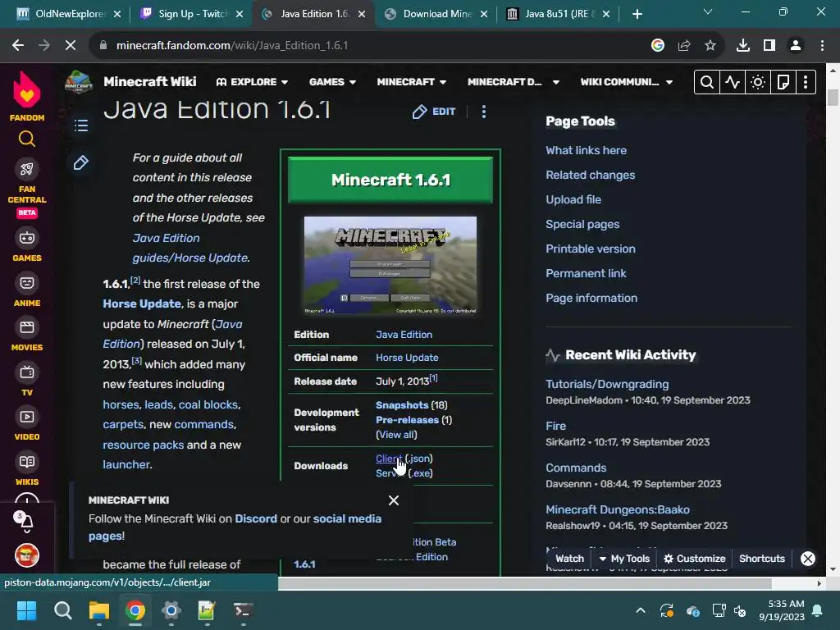Click Watch in bottom toolbar
Screen dimensions: 840x630
tap(569, 559)
